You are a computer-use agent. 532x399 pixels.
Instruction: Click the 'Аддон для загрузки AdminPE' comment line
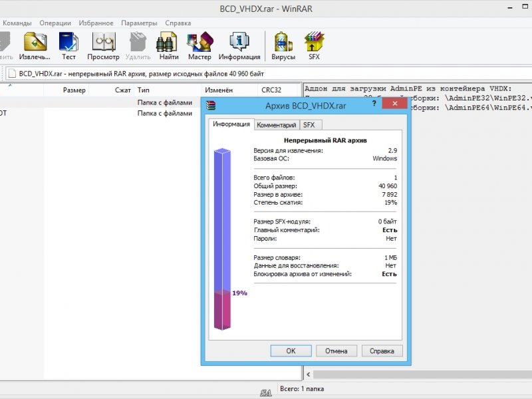[408, 88]
